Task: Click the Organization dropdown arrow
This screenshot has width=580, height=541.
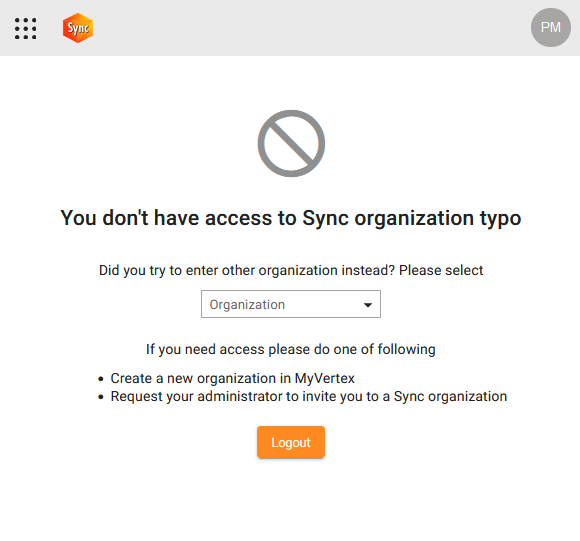Action: coord(367,305)
